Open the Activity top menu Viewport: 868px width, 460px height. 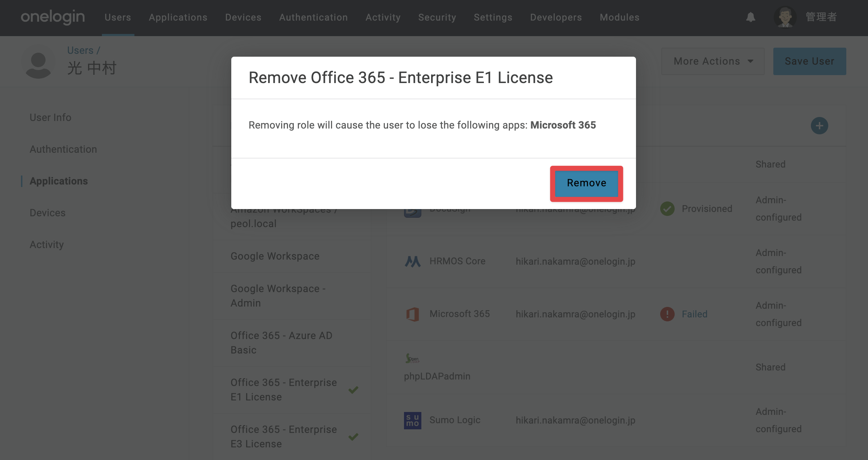383,17
